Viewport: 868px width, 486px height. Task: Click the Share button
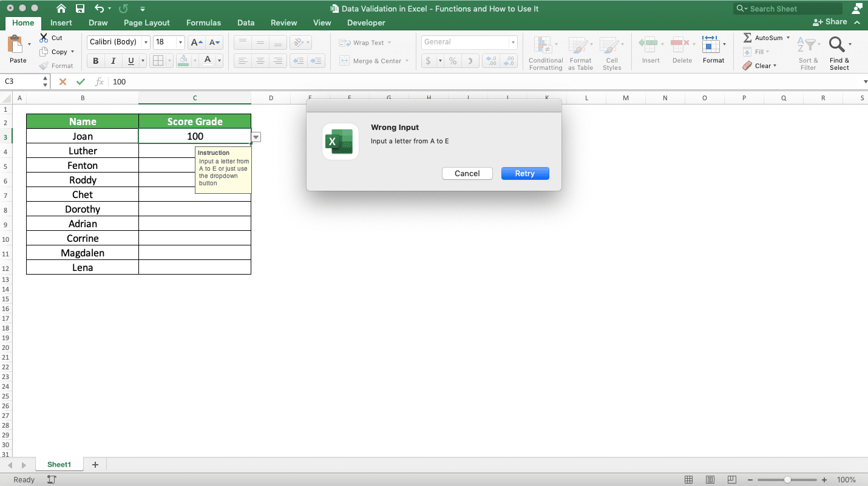(830, 22)
